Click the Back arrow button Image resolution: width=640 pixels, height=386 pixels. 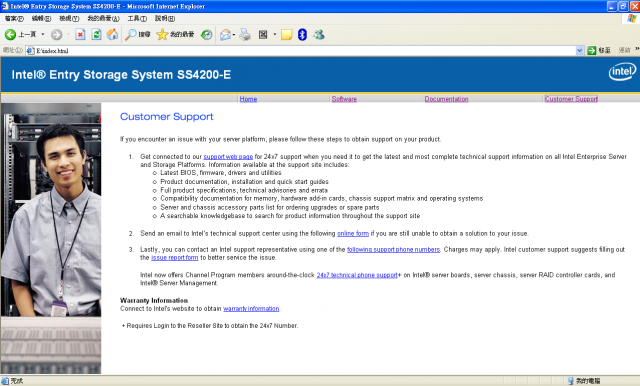click(x=10, y=35)
